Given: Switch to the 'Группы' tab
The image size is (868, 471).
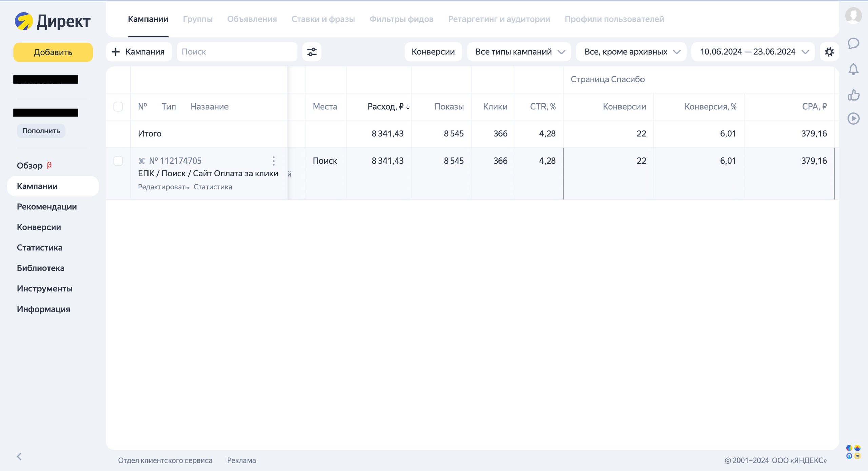Looking at the screenshot, I should (198, 19).
